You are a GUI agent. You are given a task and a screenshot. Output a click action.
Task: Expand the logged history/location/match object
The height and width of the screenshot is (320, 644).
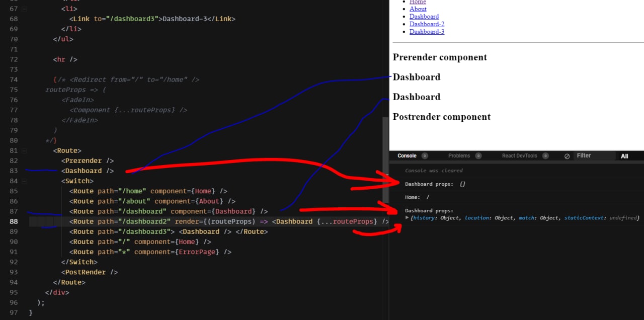tap(407, 218)
